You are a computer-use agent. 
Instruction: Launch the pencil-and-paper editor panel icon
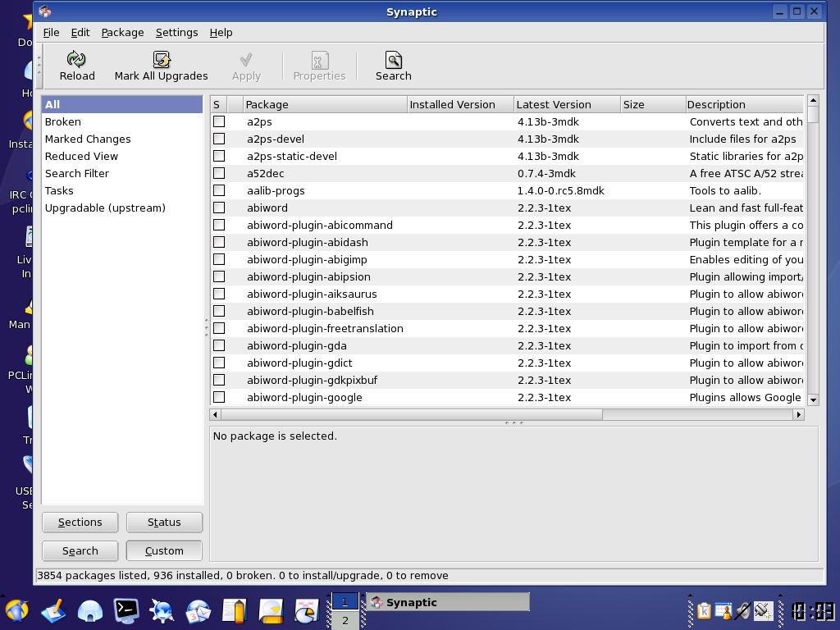click(53, 610)
